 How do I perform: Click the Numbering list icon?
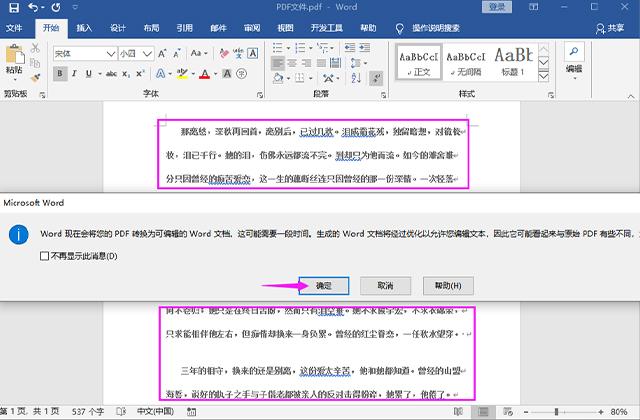click(x=300, y=48)
